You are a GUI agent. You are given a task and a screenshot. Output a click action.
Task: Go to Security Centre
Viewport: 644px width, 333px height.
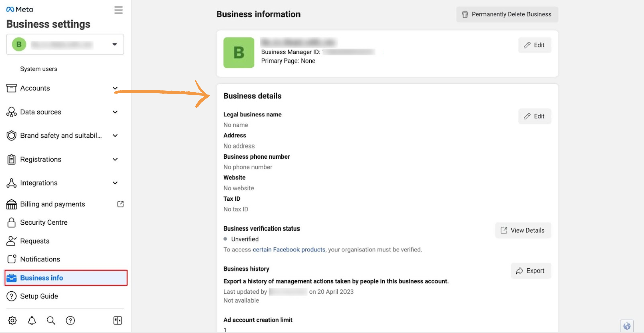click(x=44, y=222)
